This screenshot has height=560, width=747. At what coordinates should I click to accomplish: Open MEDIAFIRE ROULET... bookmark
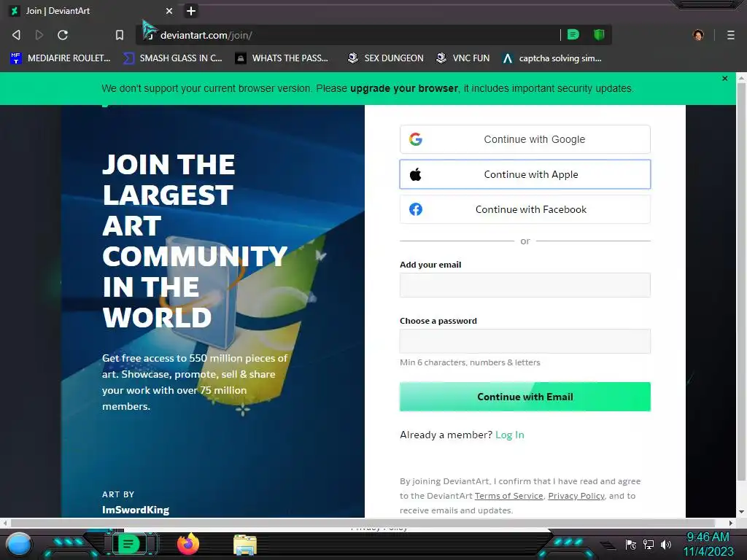coord(61,58)
